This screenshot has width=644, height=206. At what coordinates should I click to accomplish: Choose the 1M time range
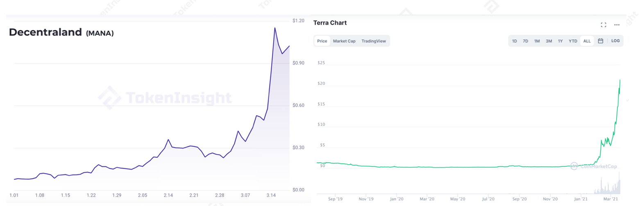point(537,41)
